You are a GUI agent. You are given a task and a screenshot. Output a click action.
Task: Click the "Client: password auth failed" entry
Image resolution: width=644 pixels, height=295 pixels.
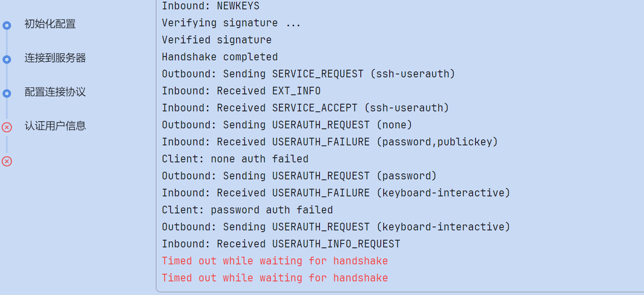pyautogui.click(x=247, y=210)
